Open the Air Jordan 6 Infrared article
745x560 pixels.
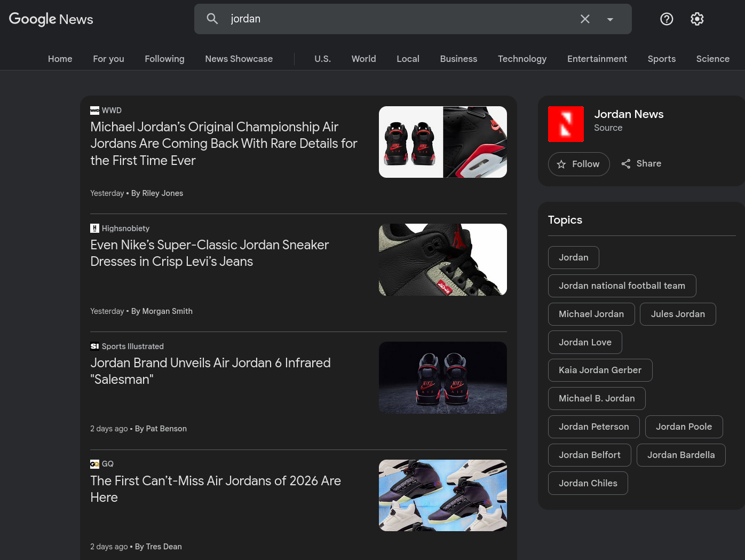point(210,370)
